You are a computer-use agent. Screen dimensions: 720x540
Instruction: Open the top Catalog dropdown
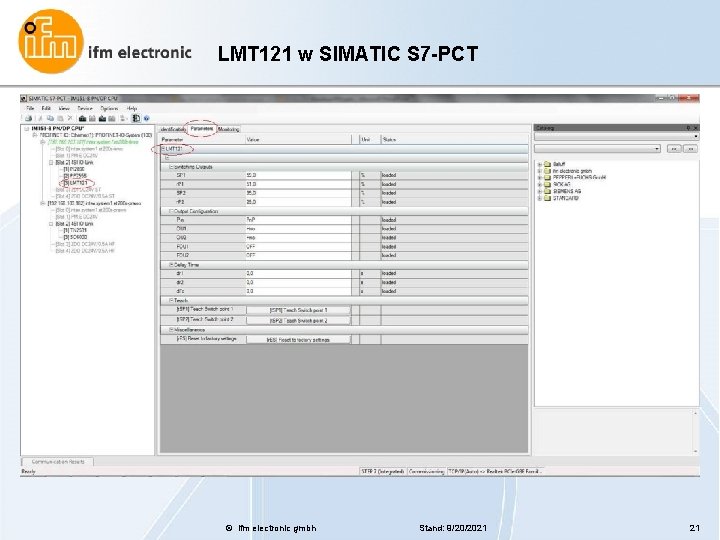tap(616, 137)
